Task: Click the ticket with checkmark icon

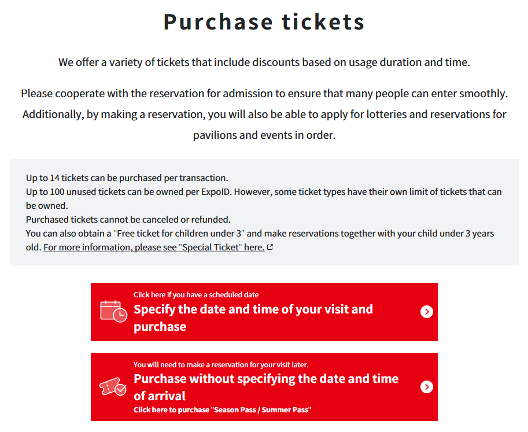Action: click(113, 387)
